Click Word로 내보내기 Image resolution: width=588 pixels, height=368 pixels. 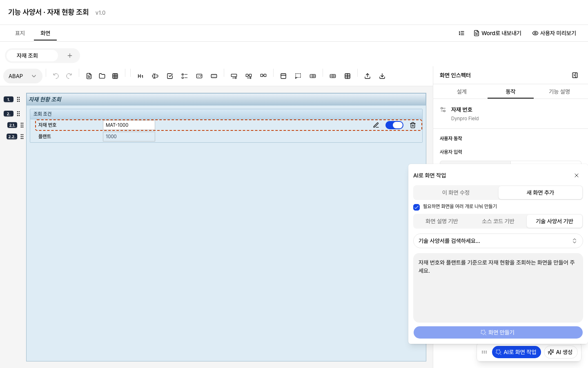498,33
